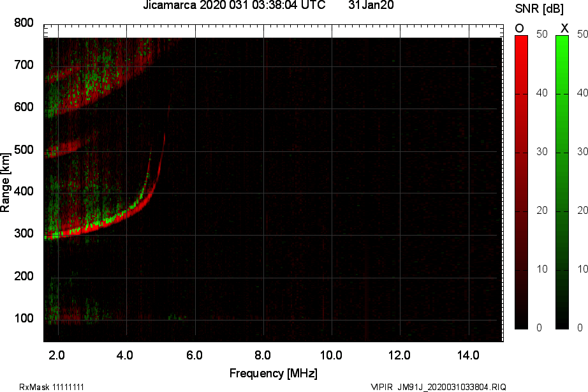Click the '10' tick label of the O colorbar
The width and height of the screenshot is (588, 392).
pyautogui.click(x=542, y=269)
